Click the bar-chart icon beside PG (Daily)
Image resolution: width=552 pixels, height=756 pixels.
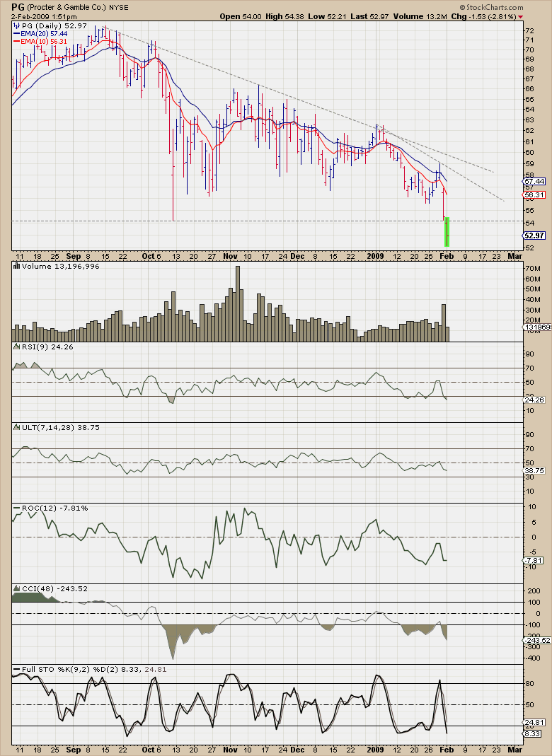click(x=16, y=25)
